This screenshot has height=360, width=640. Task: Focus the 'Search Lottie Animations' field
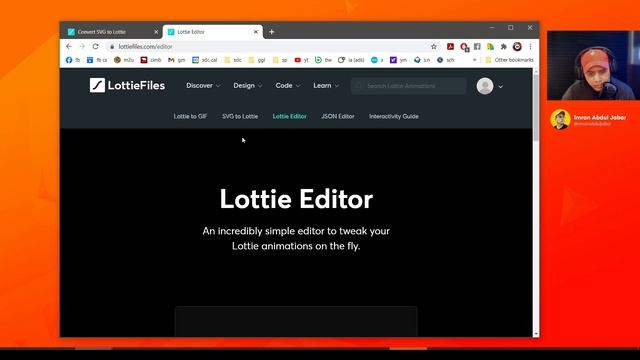tap(409, 86)
